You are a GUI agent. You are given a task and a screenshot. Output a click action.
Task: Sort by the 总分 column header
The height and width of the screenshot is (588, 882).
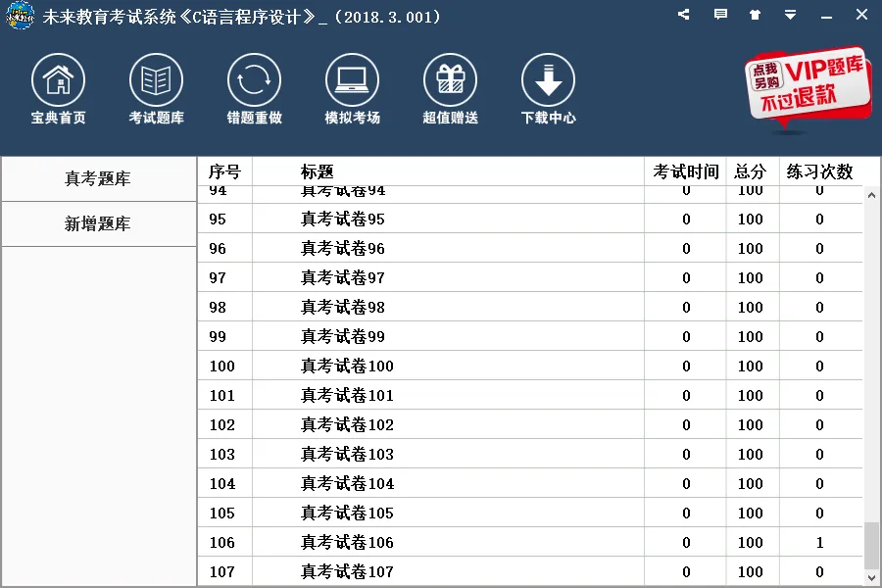tap(751, 170)
